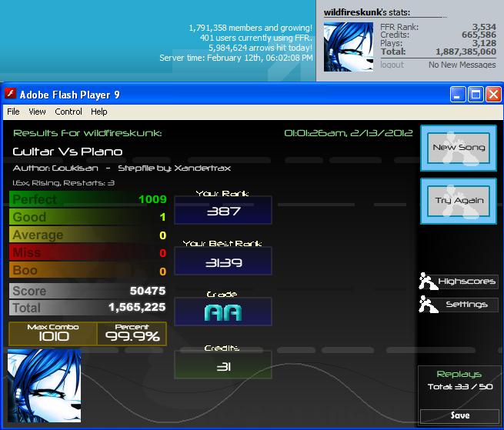Open the Highscores list

[x=467, y=282]
